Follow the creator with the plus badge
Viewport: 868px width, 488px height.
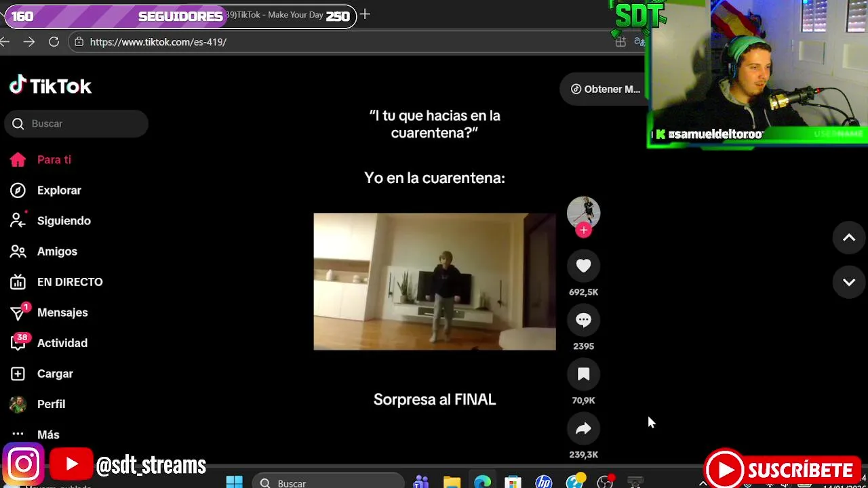click(583, 230)
